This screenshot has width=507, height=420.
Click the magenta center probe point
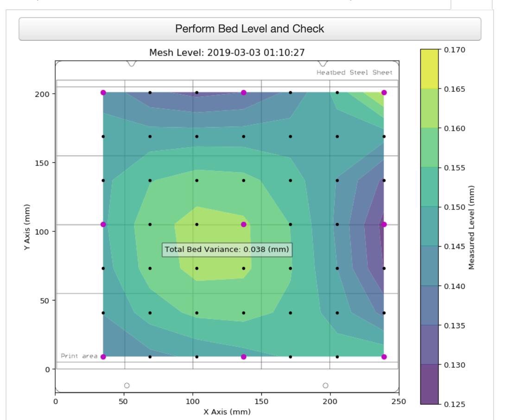point(243,224)
